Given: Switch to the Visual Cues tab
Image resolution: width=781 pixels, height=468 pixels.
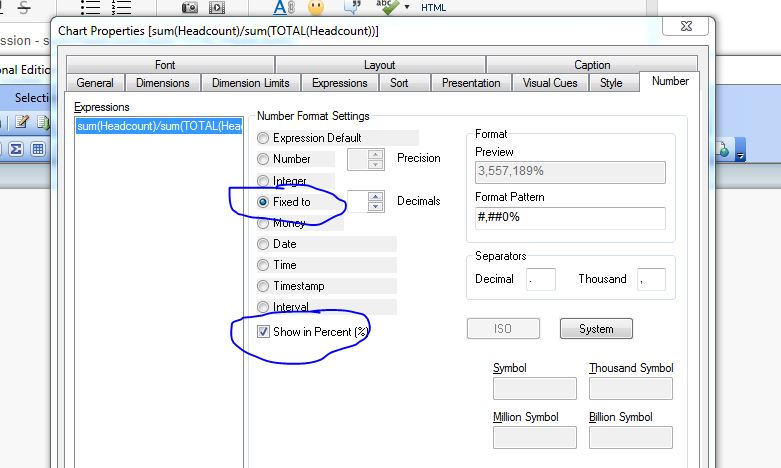Looking at the screenshot, I should tap(550, 83).
